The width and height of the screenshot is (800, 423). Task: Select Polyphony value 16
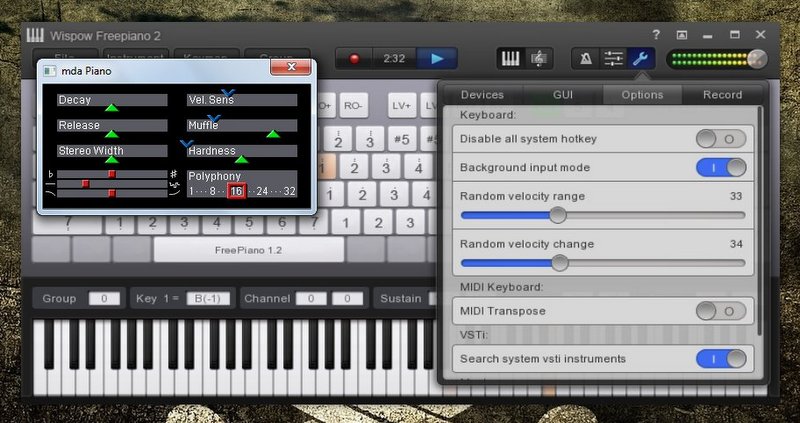coord(236,191)
